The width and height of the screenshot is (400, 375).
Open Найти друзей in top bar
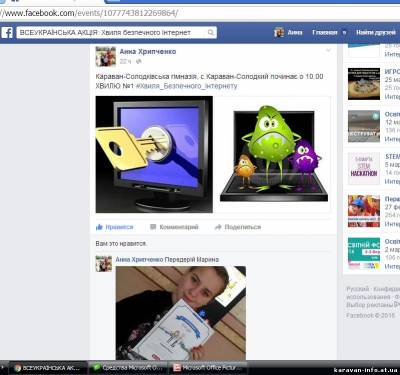point(376,32)
